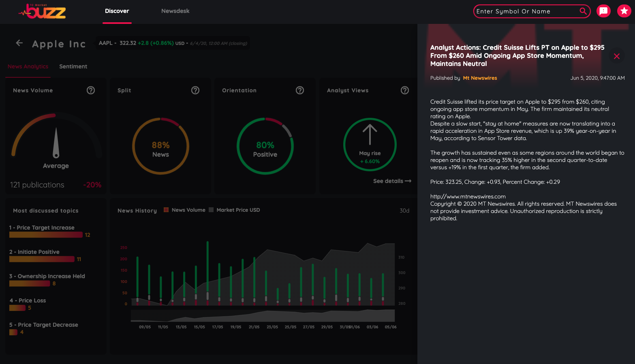Screen dimensions: 635x364
Task: Open the 30d period selector
Action: tap(404, 211)
